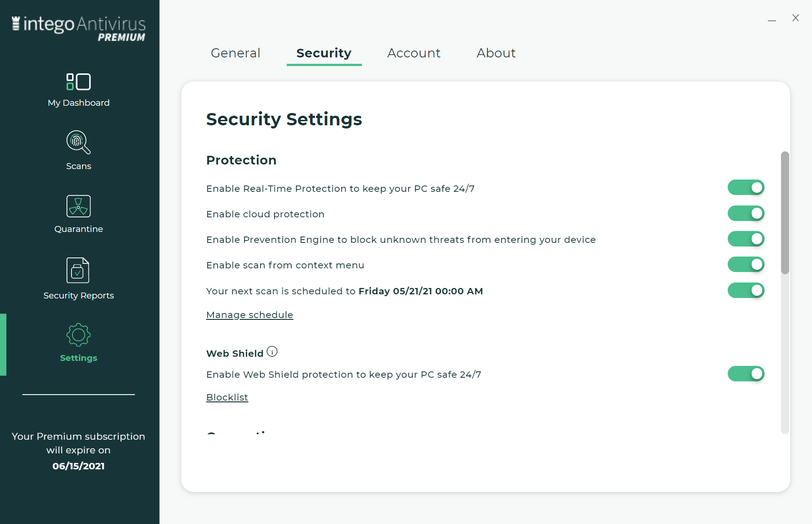Click the Web Shield info icon
The height and width of the screenshot is (524, 812).
click(x=272, y=352)
